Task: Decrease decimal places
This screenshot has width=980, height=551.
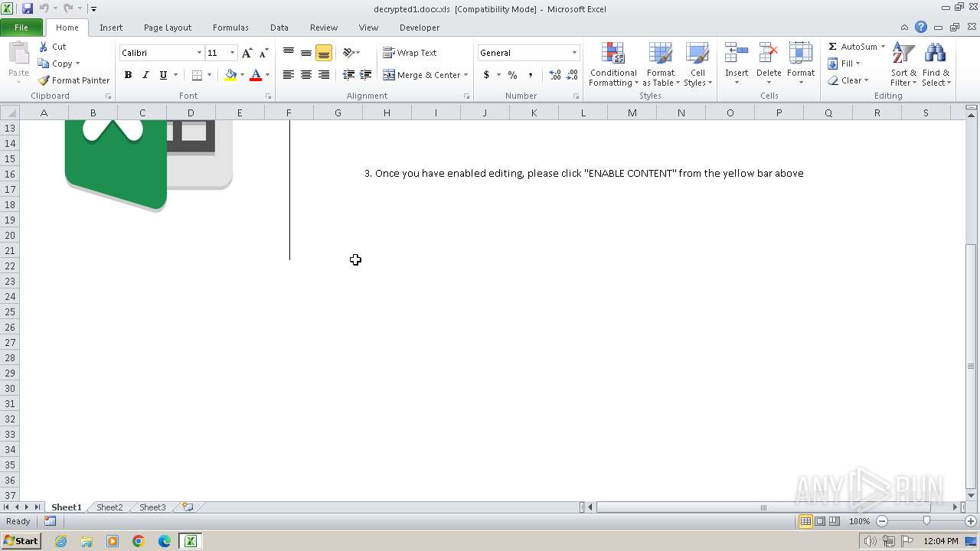Action: [x=573, y=75]
